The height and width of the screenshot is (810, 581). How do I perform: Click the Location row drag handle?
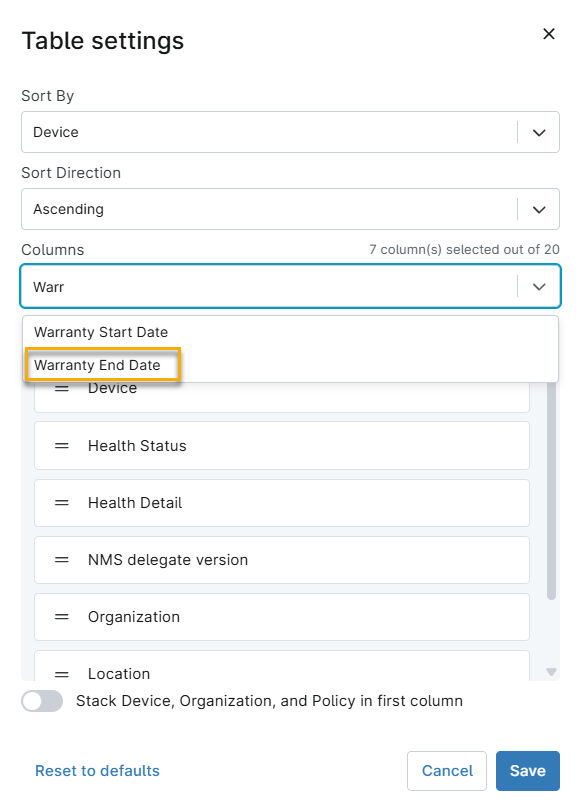coord(62,674)
